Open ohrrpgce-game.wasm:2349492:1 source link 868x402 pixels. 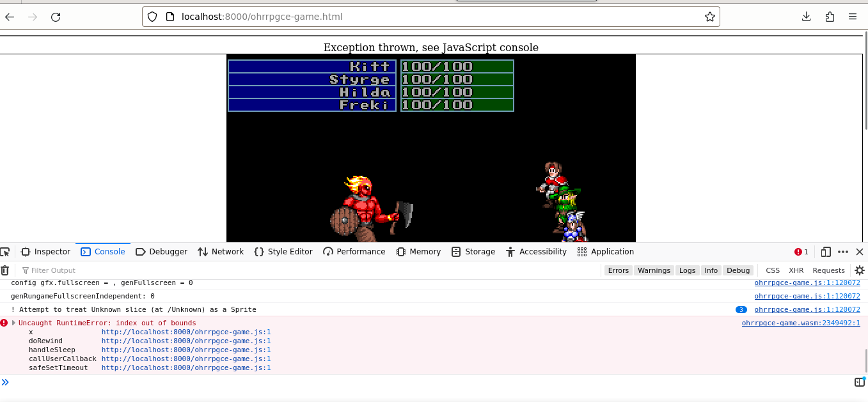pyautogui.click(x=801, y=323)
